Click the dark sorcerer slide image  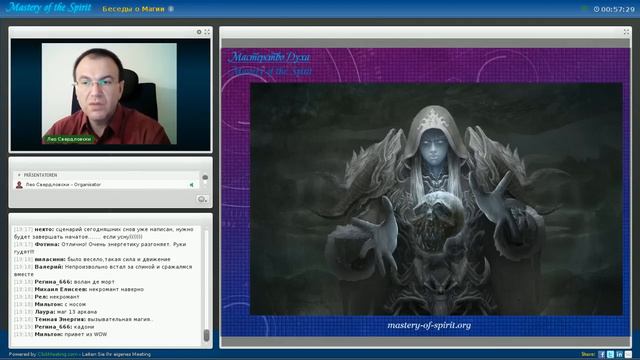point(436,199)
